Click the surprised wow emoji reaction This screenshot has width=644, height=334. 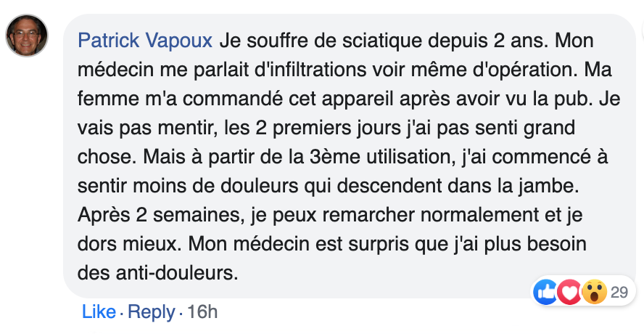(594, 292)
